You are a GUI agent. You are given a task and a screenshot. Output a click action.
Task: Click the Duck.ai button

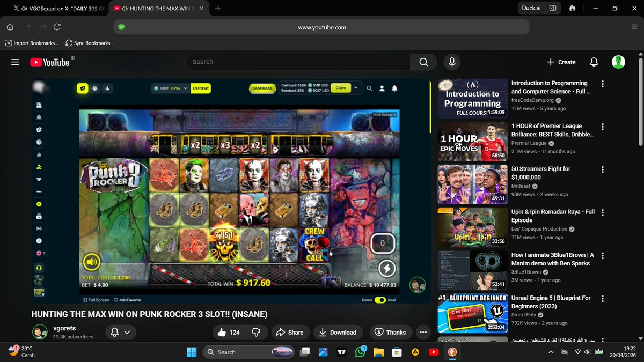[x=531, y=8]
